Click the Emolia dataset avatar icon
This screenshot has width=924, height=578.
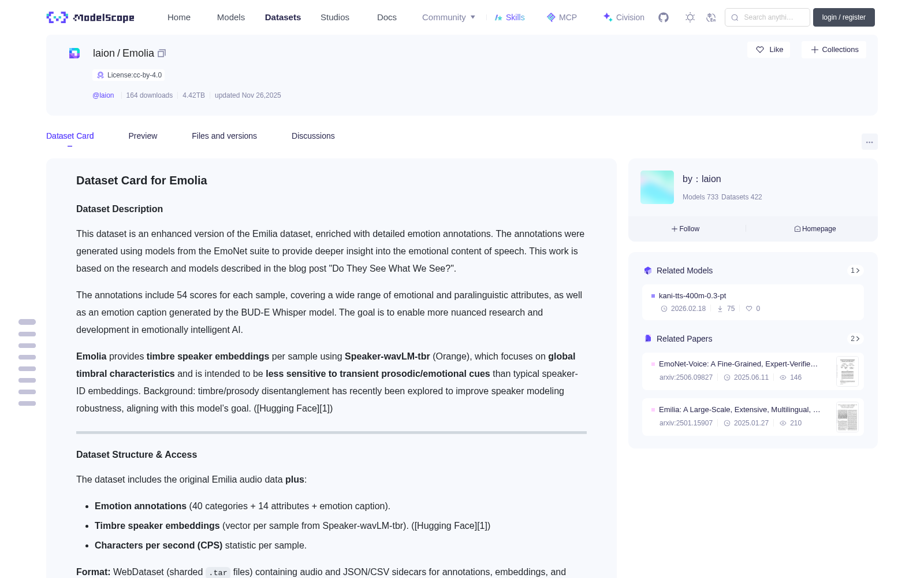click(74, 53)
